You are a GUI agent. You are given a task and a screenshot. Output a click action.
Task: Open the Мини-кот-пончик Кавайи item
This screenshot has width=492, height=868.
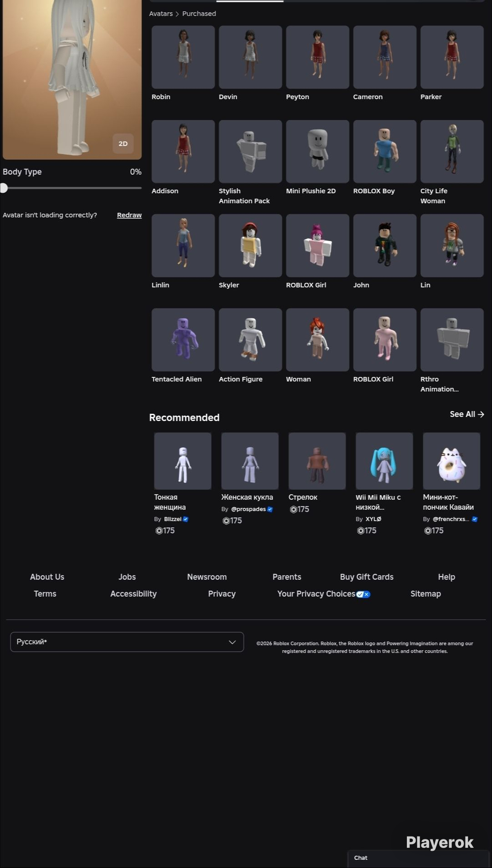(452, 461)
